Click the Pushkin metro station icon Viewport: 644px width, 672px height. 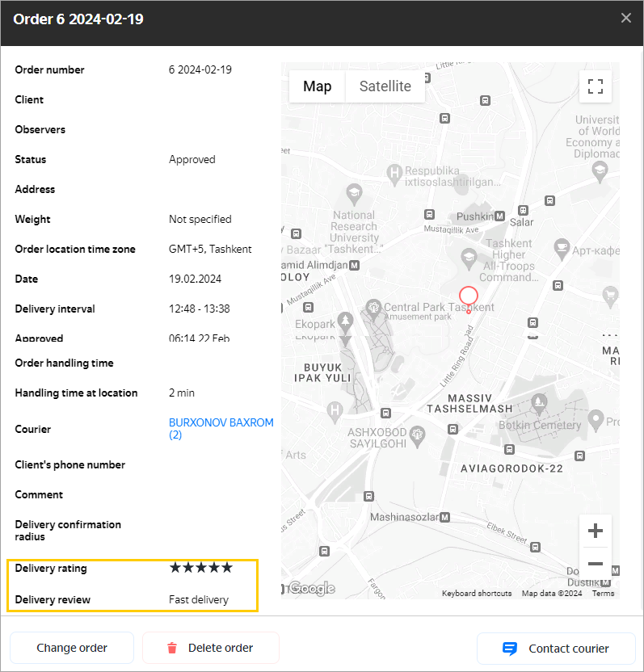(499, 216)
